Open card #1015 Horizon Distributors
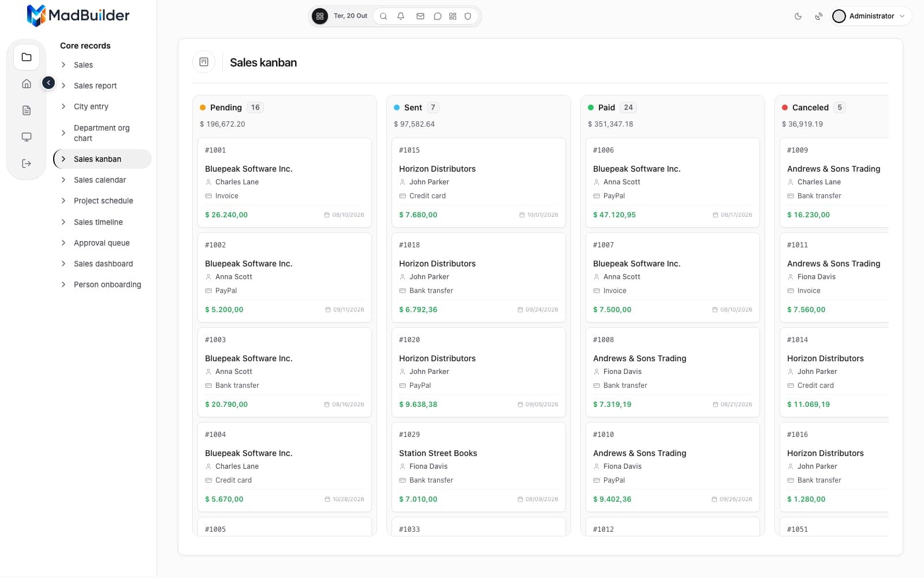This screenshot has width=924, height=578. (x=479, y=183)
